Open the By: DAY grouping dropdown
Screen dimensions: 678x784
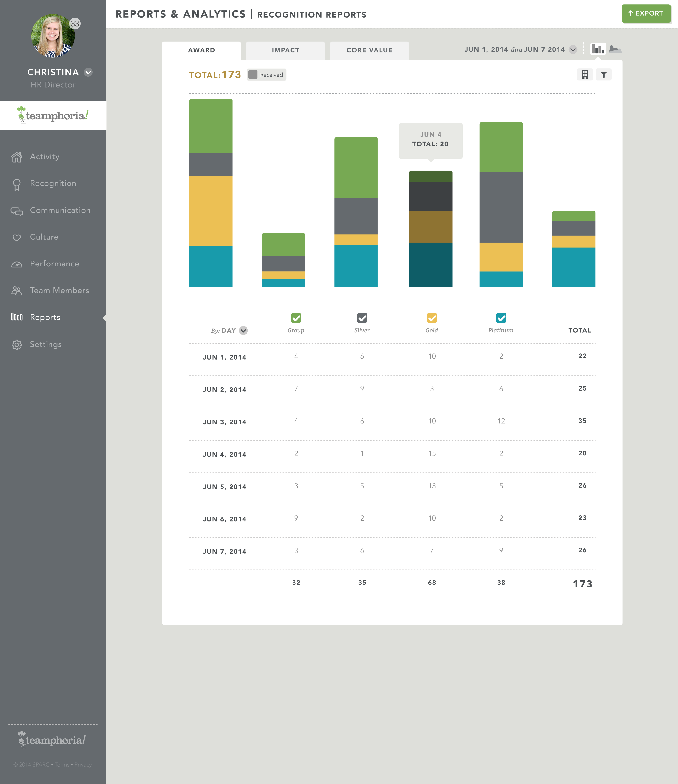243,330
